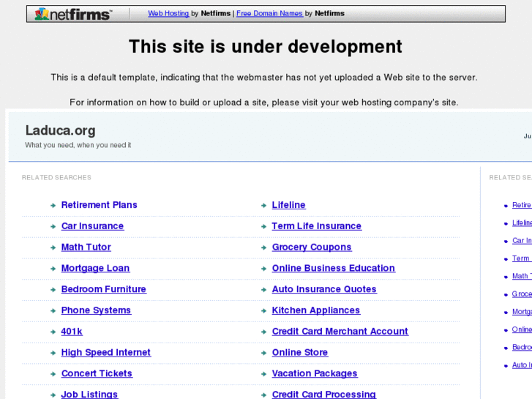Open the Credit Card Processing link
The image size is (532, 399).
point(323,395)
